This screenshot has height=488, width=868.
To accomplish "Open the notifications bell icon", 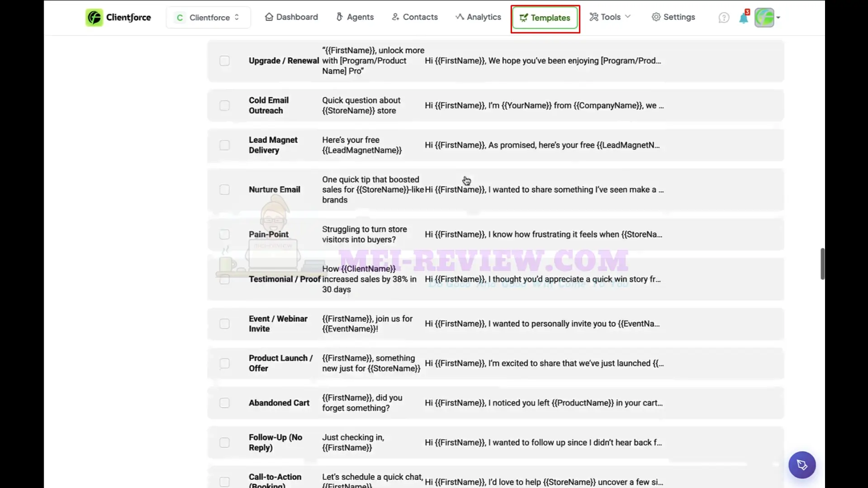I will [x=744, y=18].
